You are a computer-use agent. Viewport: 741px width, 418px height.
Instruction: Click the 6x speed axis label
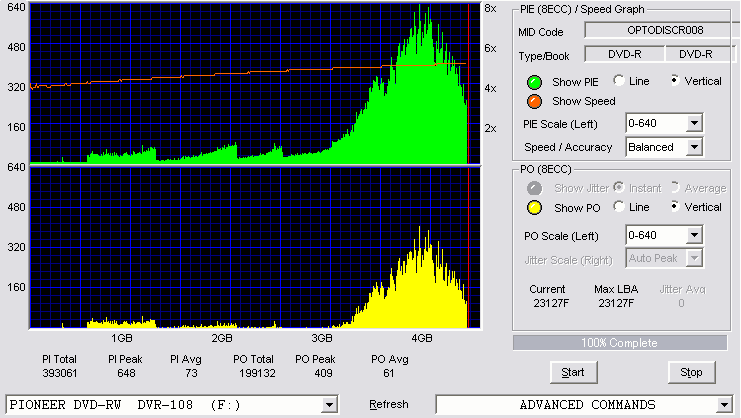tap(491, 48)
